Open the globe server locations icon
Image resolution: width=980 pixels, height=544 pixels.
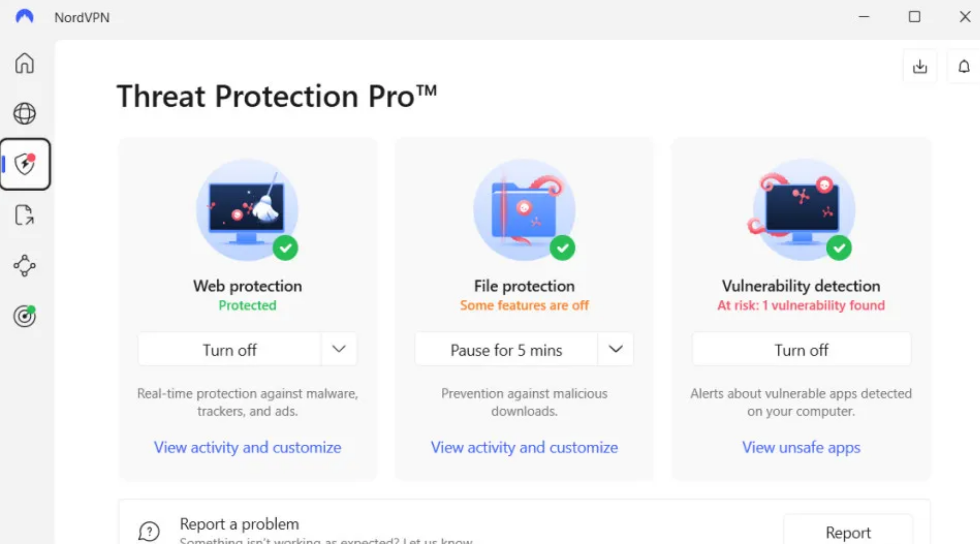point(24,113)
